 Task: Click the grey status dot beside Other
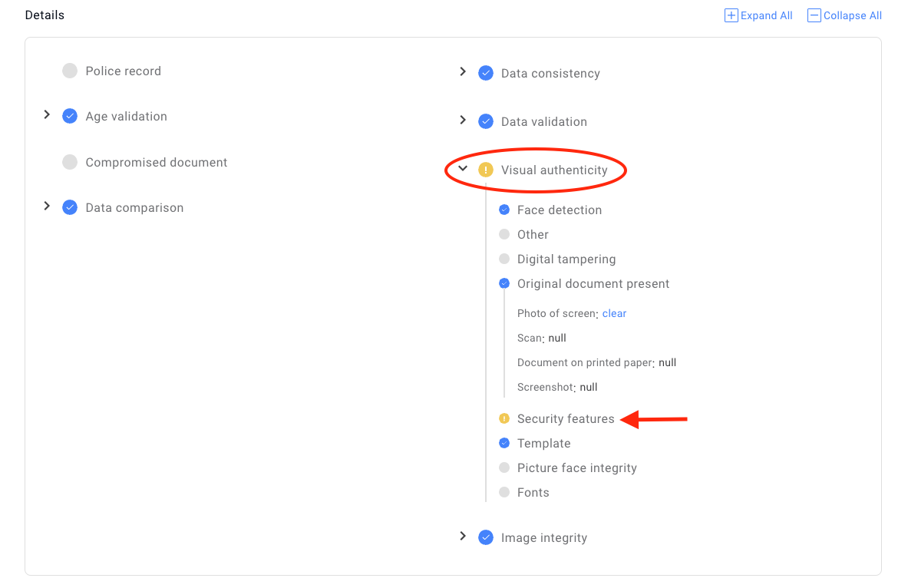click(x=504, y=234)
